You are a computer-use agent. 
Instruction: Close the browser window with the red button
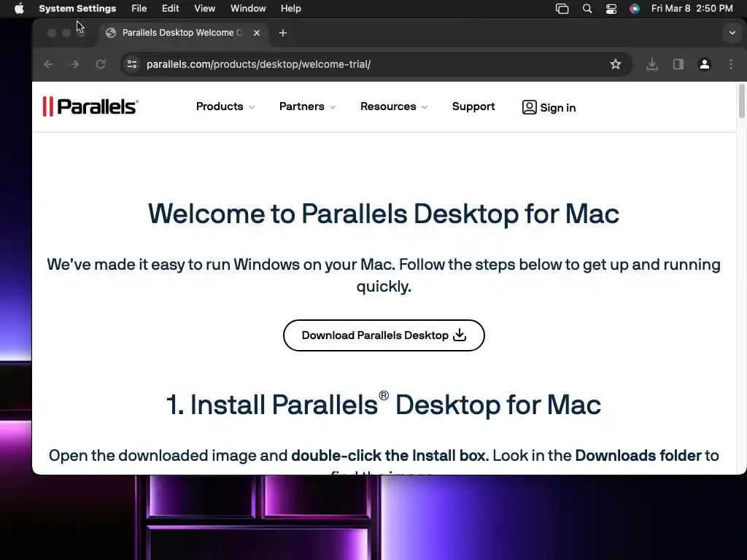point(52,33)
